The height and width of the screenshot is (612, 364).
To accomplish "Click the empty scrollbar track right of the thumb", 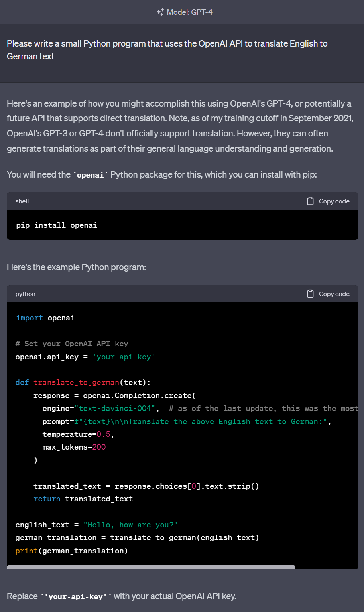I will click(x=326, y=567).
